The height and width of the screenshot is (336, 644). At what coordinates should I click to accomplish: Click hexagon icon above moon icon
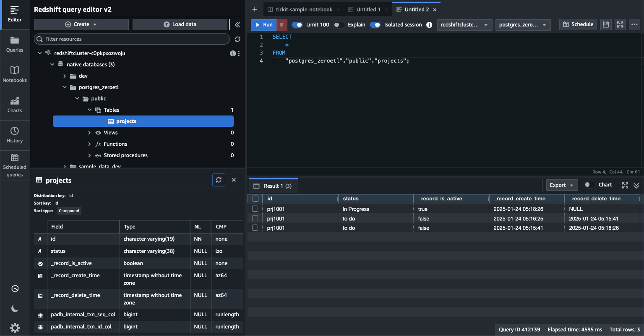pos(15,289)
